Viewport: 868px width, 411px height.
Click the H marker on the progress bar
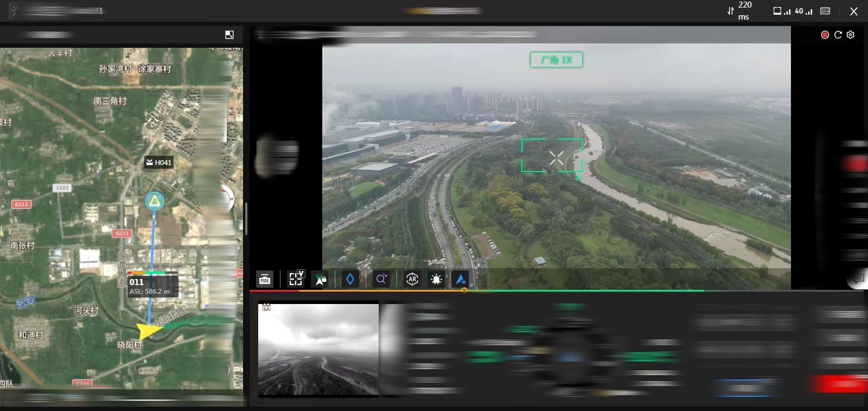[464, 290]
